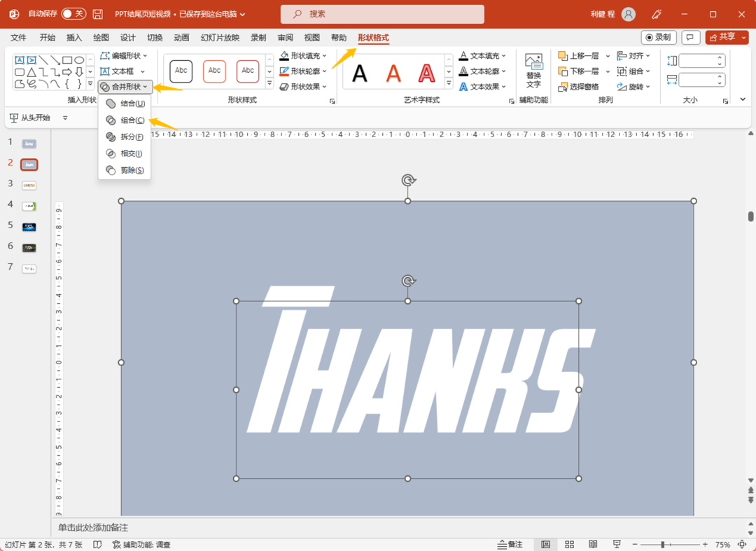Open 替换文字 alt text tool

[x=533, y=72]
